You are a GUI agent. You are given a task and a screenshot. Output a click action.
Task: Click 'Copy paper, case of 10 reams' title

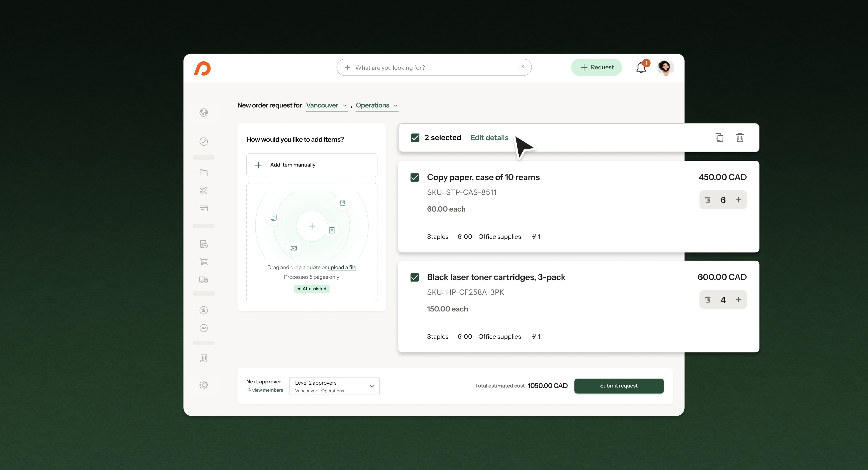[483, 177]
